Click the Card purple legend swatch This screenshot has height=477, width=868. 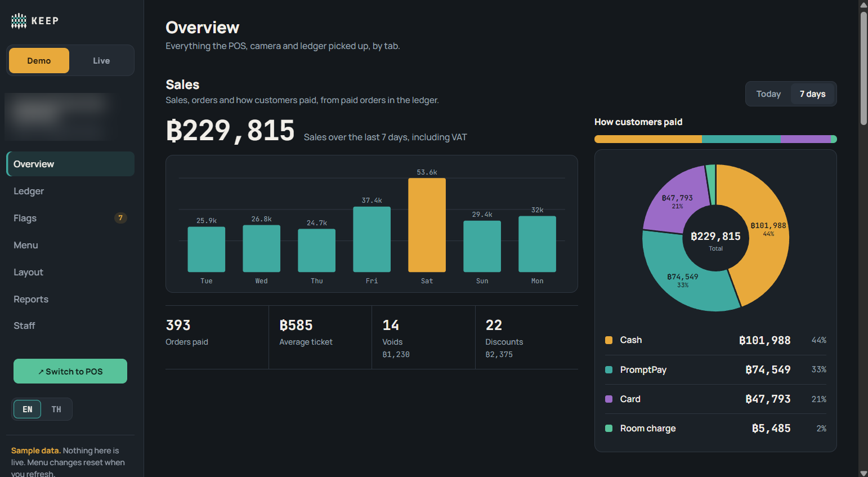pos(609,399)
